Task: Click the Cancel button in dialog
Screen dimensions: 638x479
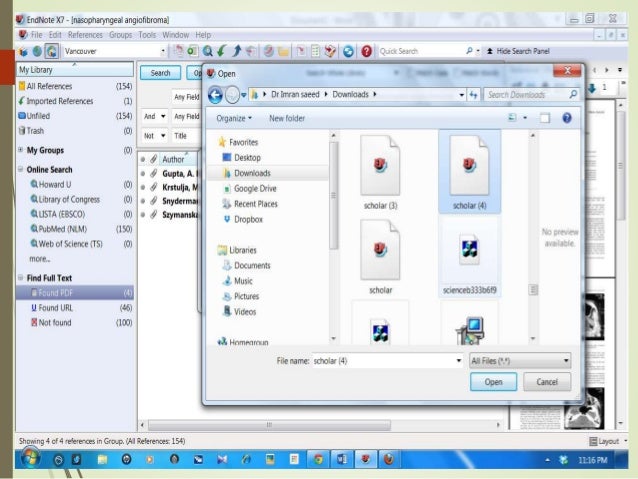Action: click(x=547, y=382)
